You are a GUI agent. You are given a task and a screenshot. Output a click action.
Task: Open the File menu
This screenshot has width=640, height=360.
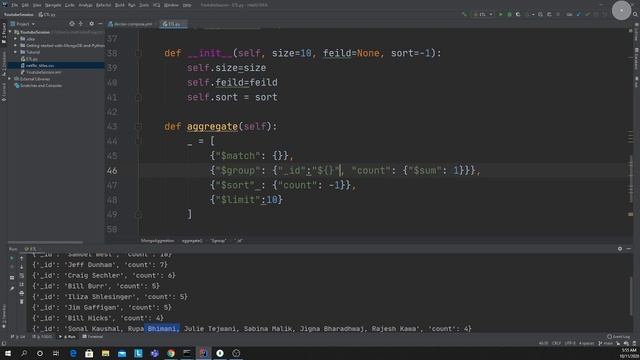(15, 5)
